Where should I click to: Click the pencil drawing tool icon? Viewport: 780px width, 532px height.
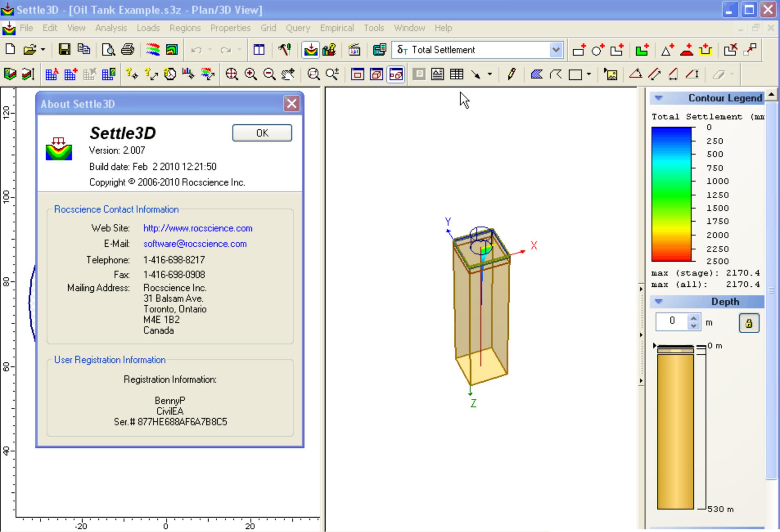click(x=511, y=74)
